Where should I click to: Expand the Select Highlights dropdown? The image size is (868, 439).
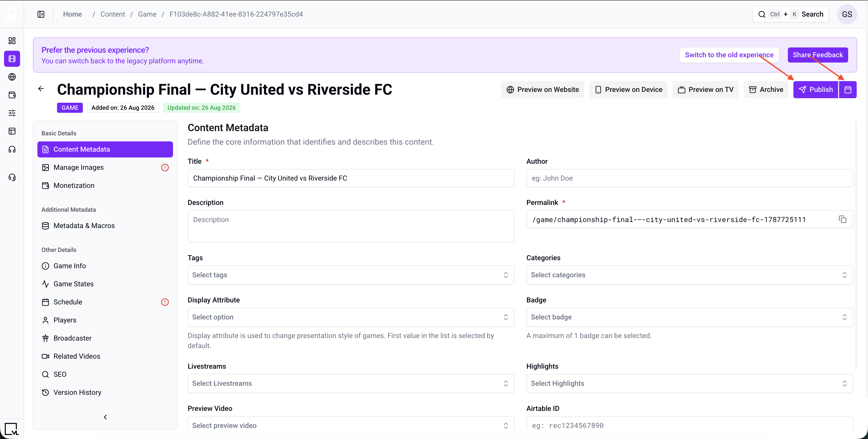point(689,383)
